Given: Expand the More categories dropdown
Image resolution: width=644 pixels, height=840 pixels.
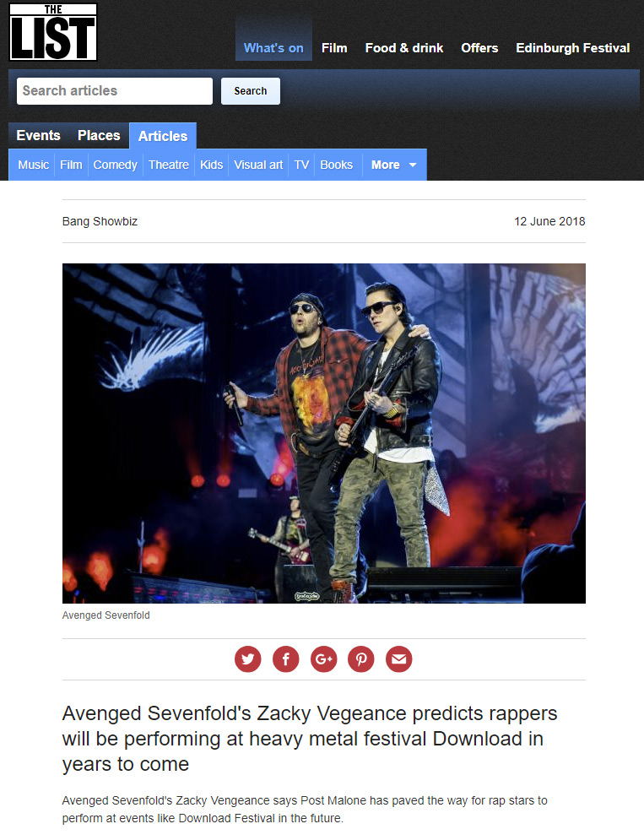Looking at the screenshot, I should point(394,165).
